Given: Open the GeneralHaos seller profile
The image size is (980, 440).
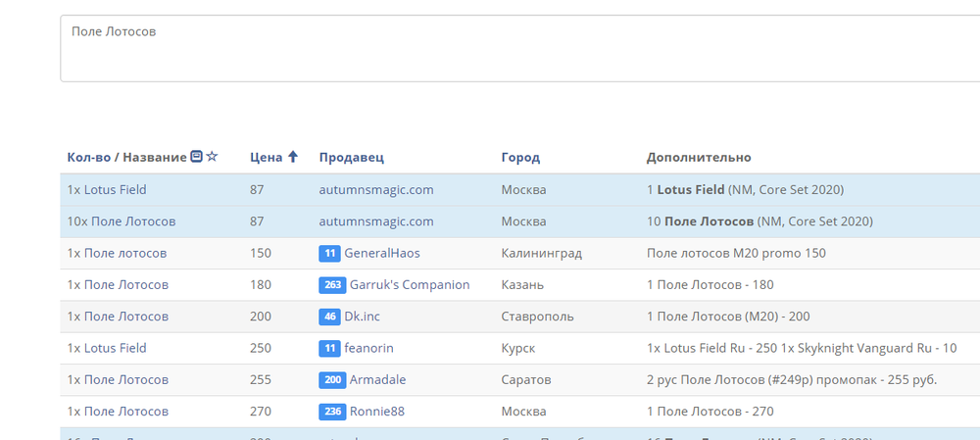Looking at the screenshot, I should (x=381, y=253).
